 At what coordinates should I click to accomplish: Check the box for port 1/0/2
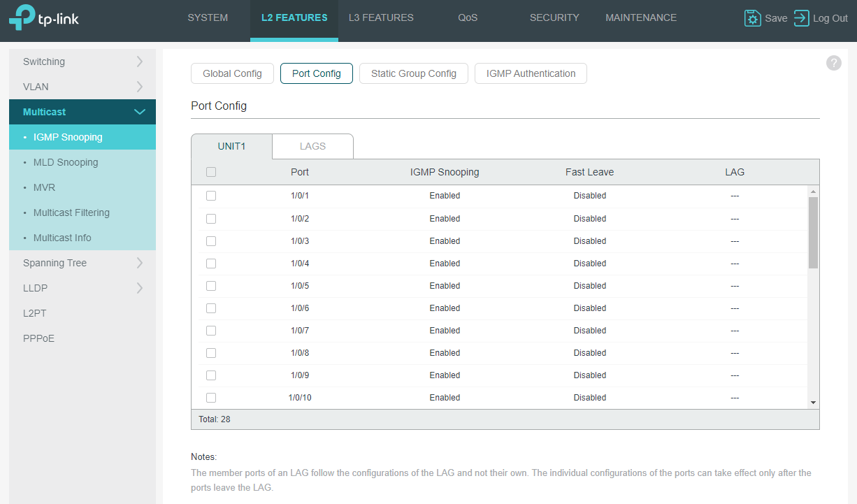point(211,219)
